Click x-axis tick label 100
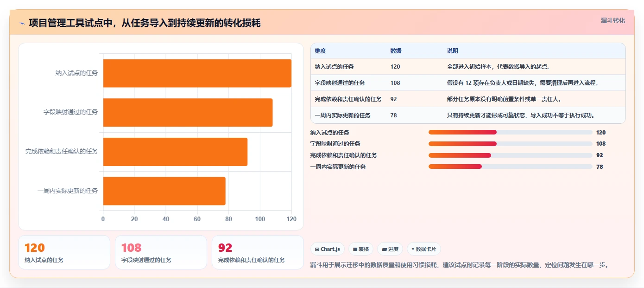644x288 pixels. (260, 219)
